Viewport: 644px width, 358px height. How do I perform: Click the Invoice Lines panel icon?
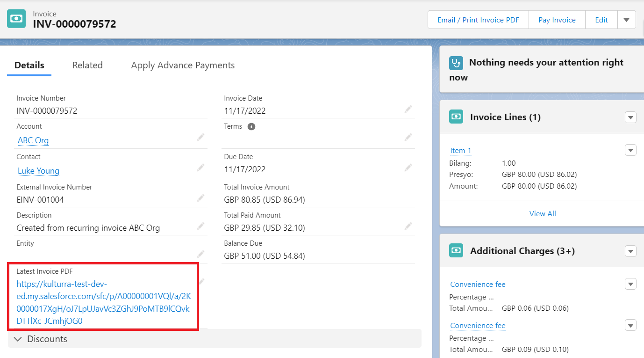pyautogui.click(x=456, y=117)
